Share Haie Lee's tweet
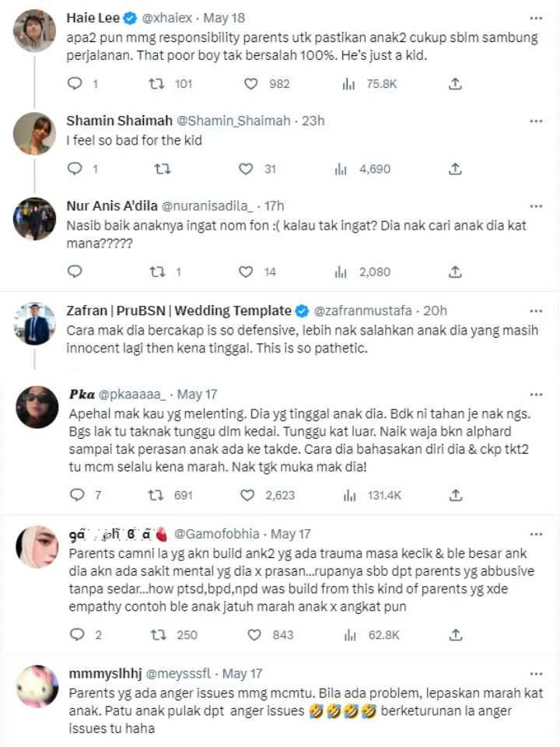The width and height of the screenshot is (560, 747). click(457, 84)
